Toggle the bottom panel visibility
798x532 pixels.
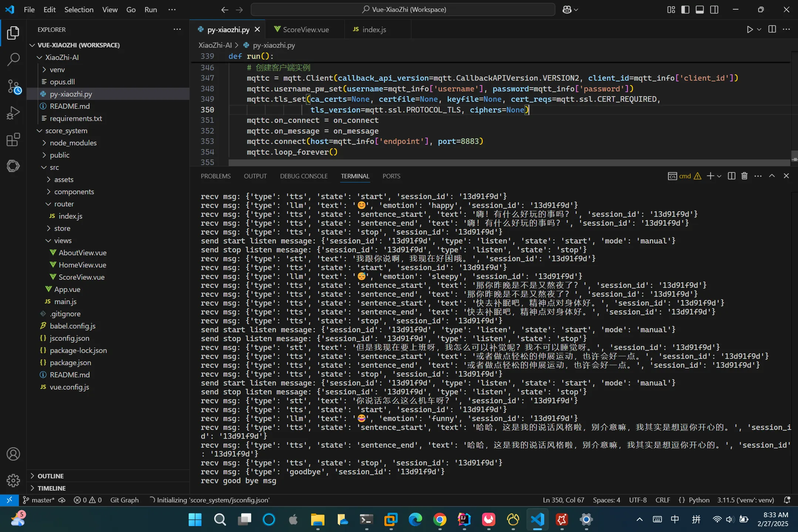700,10
